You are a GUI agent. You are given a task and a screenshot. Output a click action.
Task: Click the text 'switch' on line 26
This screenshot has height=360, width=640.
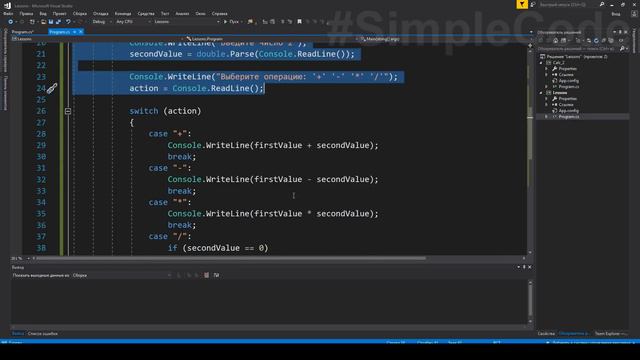(x=144, y=111)
